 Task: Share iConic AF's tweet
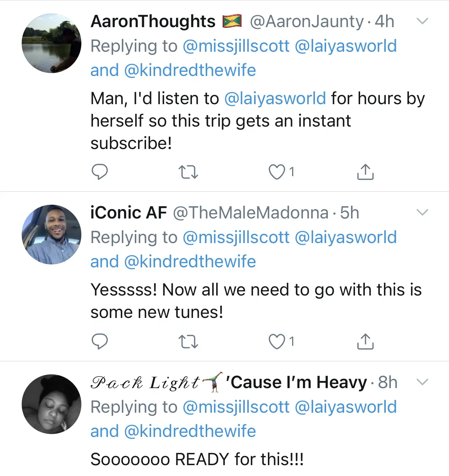tap(365, 341)
